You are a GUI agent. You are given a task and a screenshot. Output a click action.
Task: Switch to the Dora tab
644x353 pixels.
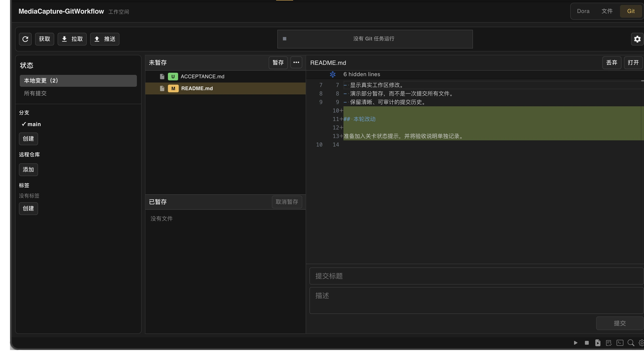coord(583,11)
